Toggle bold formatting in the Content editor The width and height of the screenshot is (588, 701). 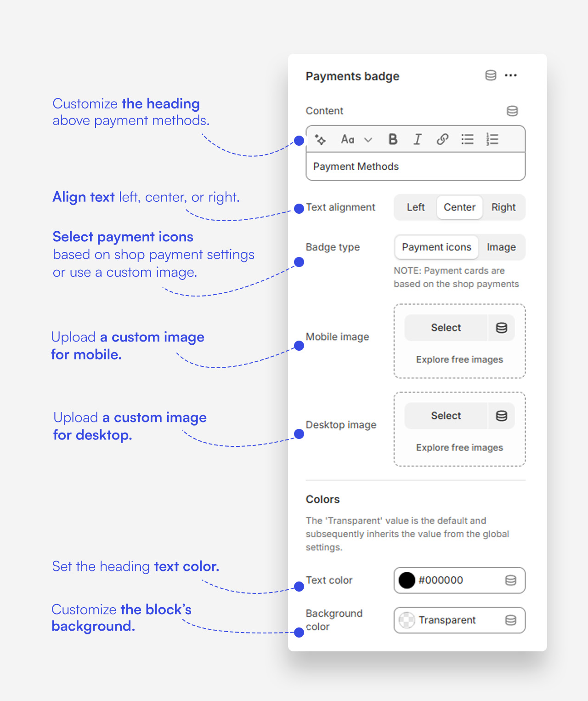[x=393, y=139]
